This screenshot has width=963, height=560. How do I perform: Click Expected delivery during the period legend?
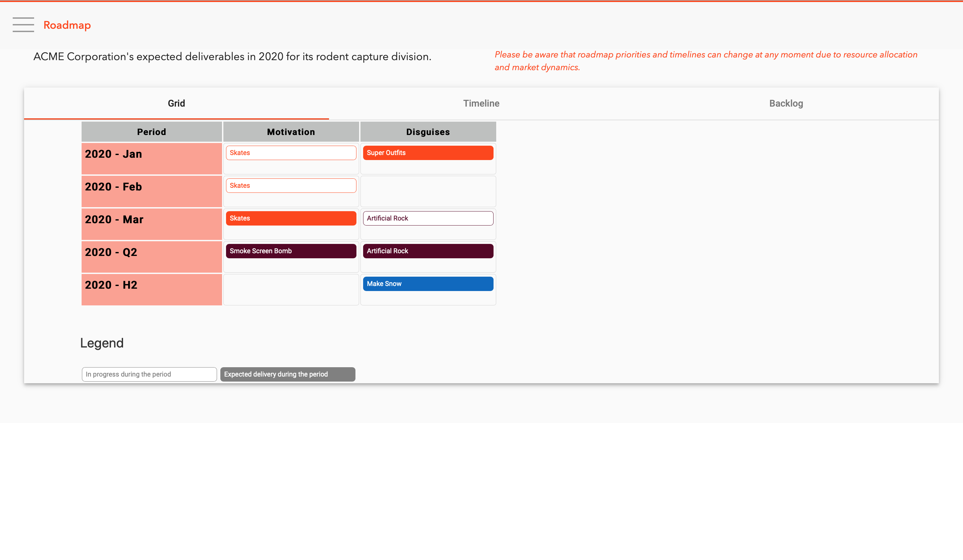click(287, 374)
